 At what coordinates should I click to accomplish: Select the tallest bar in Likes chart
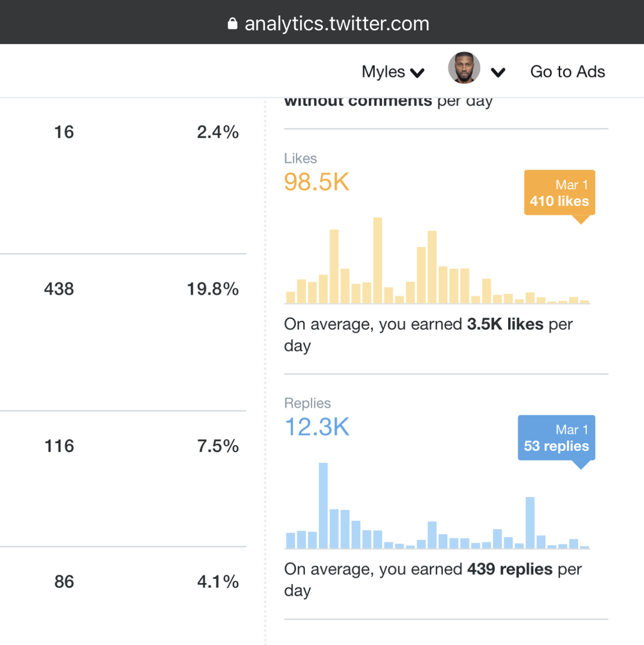[377, 260]
